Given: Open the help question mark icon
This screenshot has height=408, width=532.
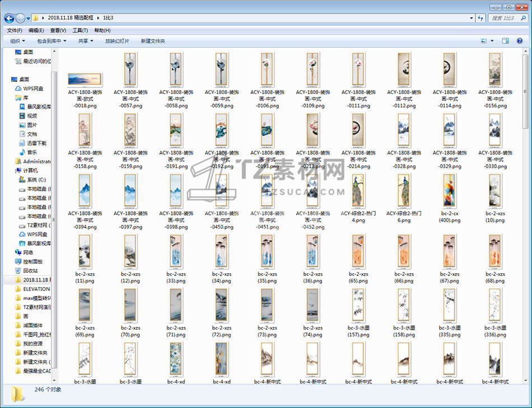Looking at the screenshot, I should (x=520, y=41).
